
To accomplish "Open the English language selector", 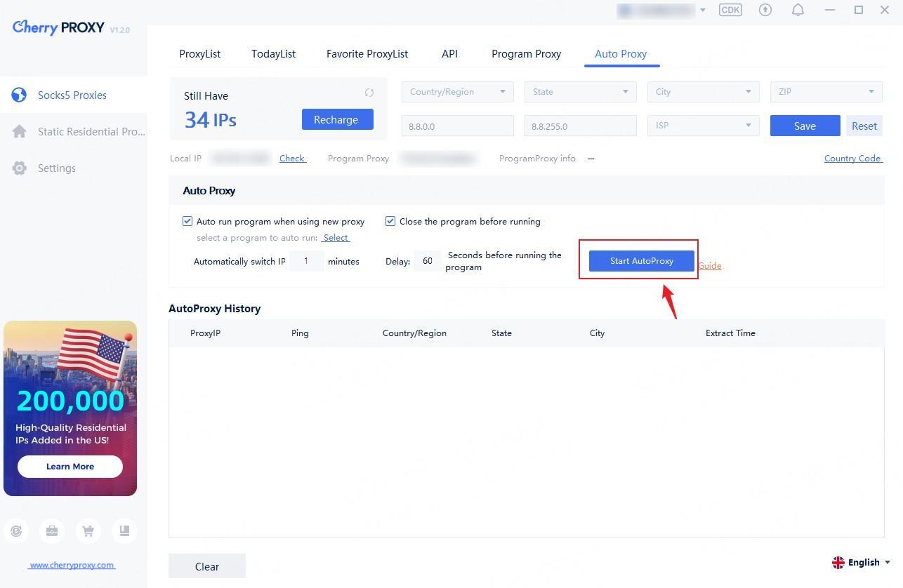I will tap(862, 562).
